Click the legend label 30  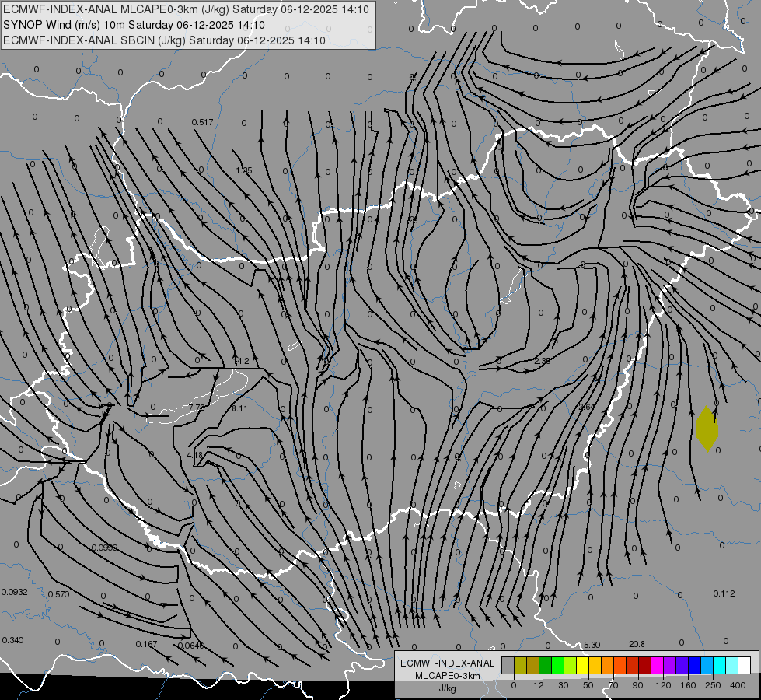point(563,685)
